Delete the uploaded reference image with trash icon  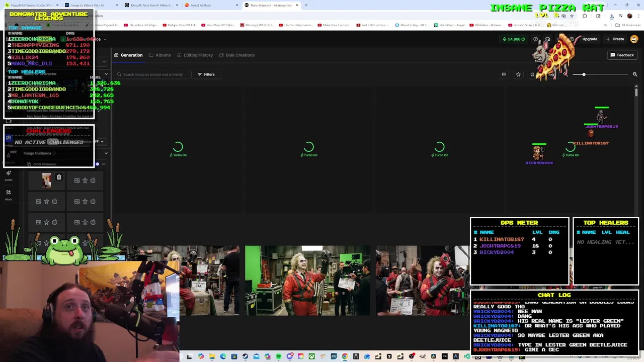59,177
